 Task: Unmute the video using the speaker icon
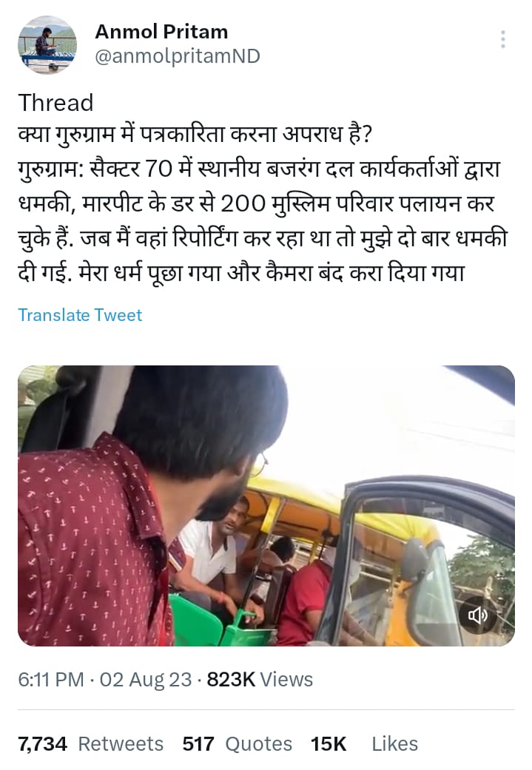[x=477, y=615]
